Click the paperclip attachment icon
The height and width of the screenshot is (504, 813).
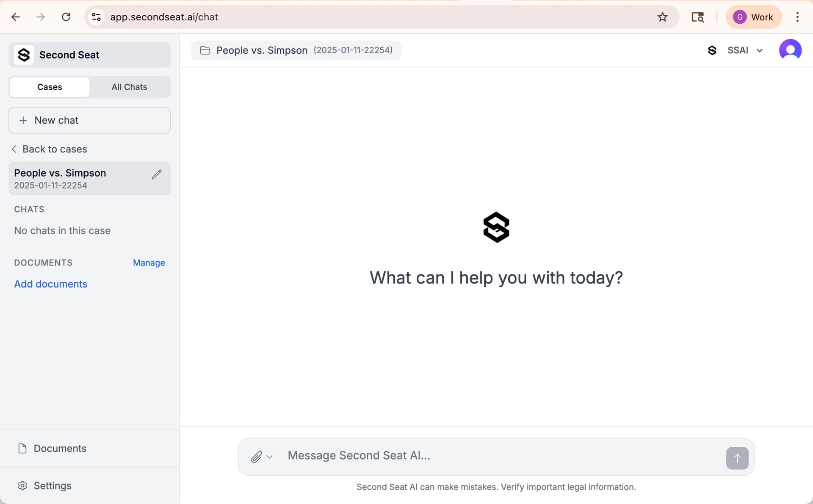(x=256, y=457)
